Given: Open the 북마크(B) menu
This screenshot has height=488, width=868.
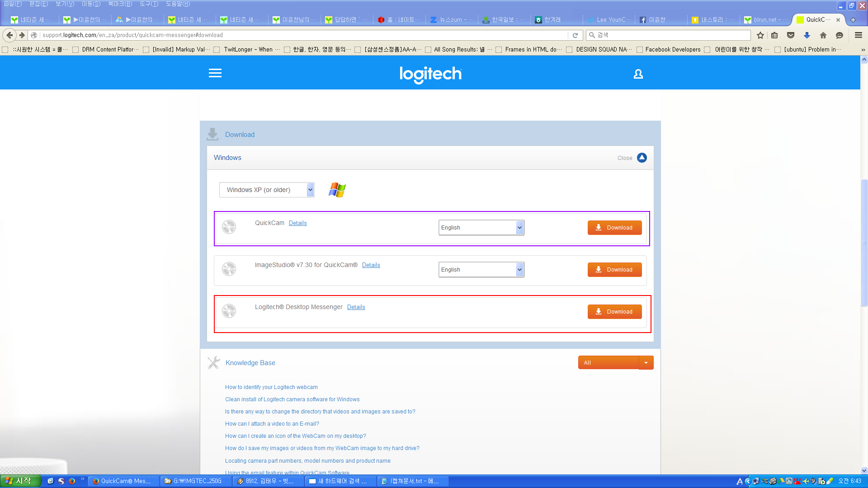Looking at the screenshot, I should click(120, 4).
